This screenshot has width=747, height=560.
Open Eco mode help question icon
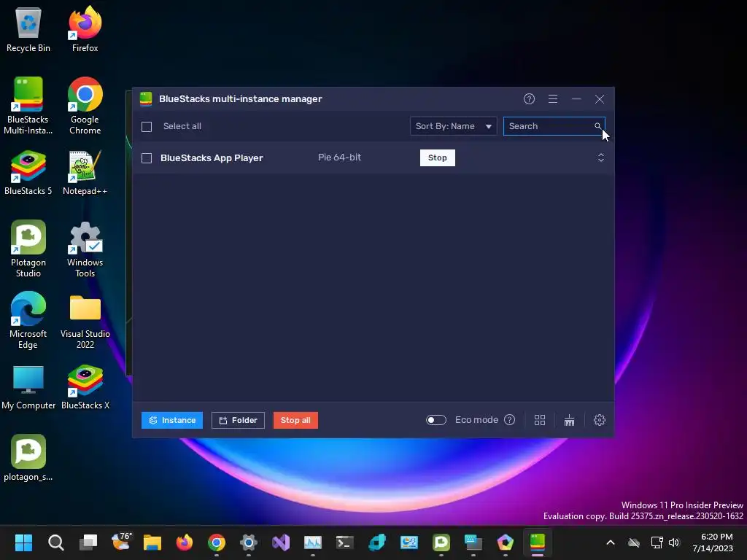tap(509, 420)
